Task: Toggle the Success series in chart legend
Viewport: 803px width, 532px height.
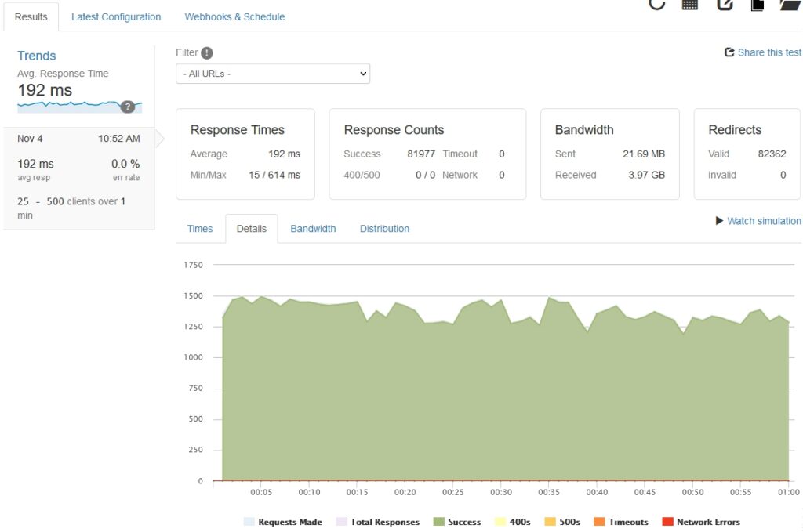Action: coord(457,522)
